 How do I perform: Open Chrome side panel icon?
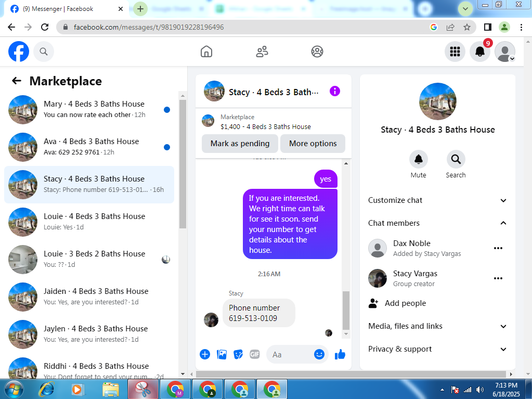click(x=488, y=27)
